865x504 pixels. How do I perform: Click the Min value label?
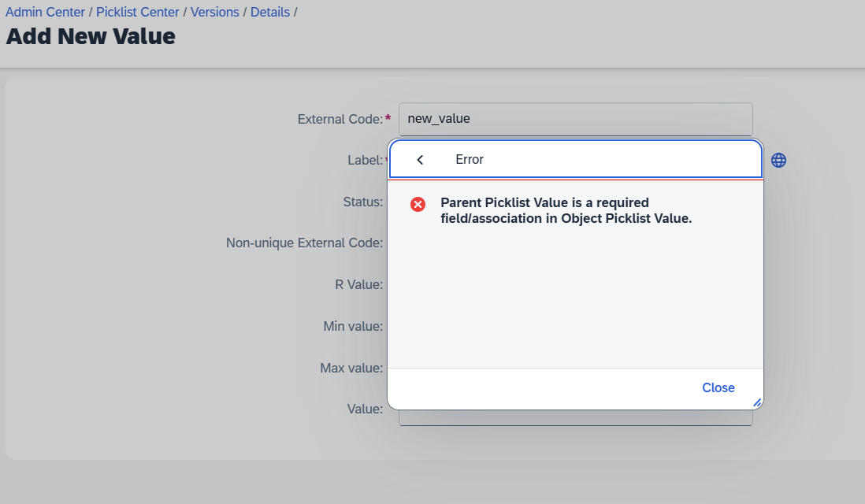click(x=353, y=326)
